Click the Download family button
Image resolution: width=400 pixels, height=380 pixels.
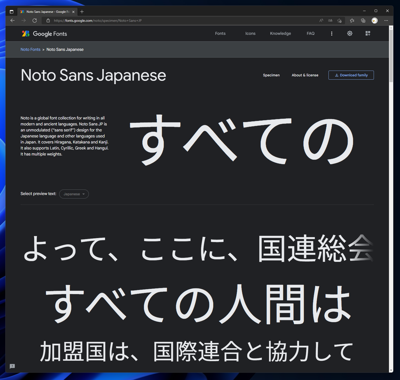[x=351, y=75]
